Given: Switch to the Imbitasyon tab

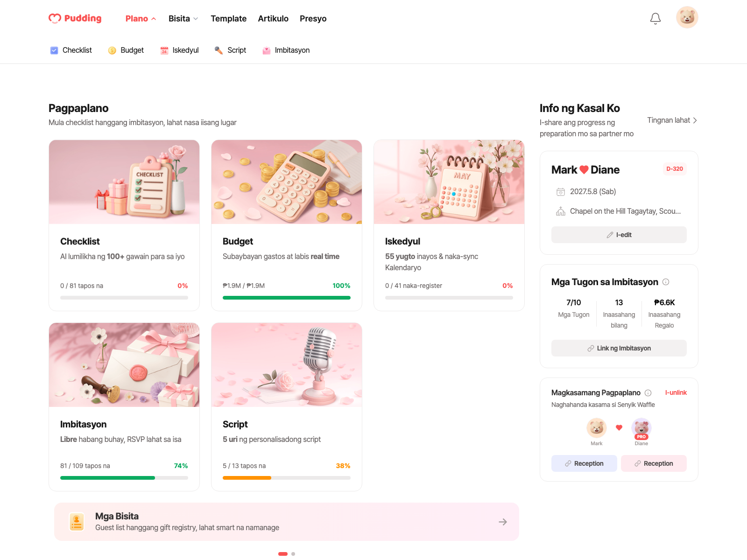Looking at the screenshot, I should (286, 50).
